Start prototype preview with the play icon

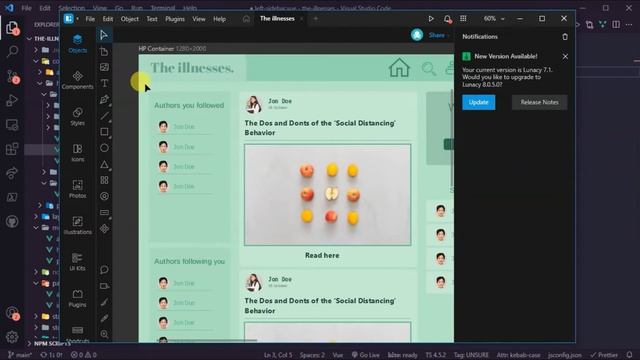click(431, 19)
